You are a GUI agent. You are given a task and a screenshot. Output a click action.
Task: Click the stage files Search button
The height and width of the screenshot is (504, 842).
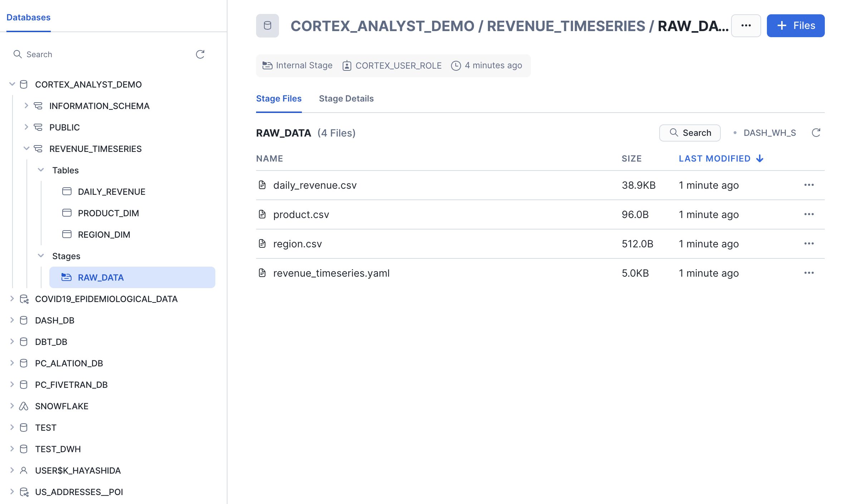click(x=690, y=133)
